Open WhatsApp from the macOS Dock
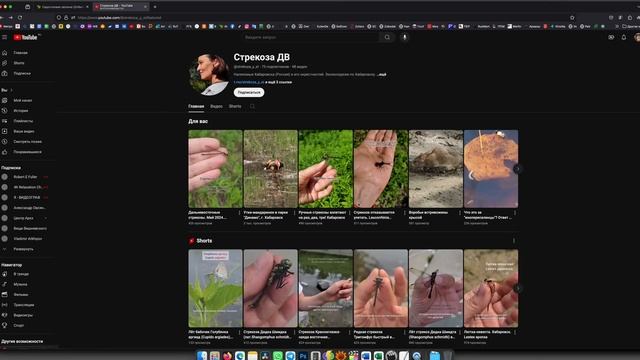 278,356
